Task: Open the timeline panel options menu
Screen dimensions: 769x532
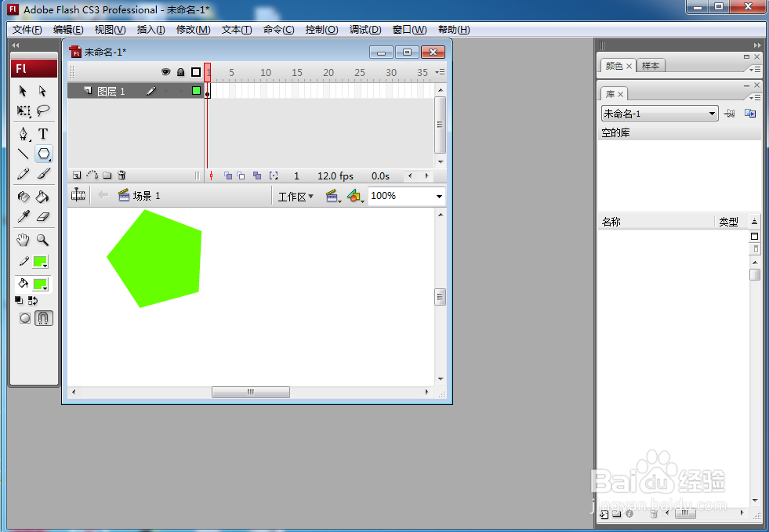Action: (440, 72)
